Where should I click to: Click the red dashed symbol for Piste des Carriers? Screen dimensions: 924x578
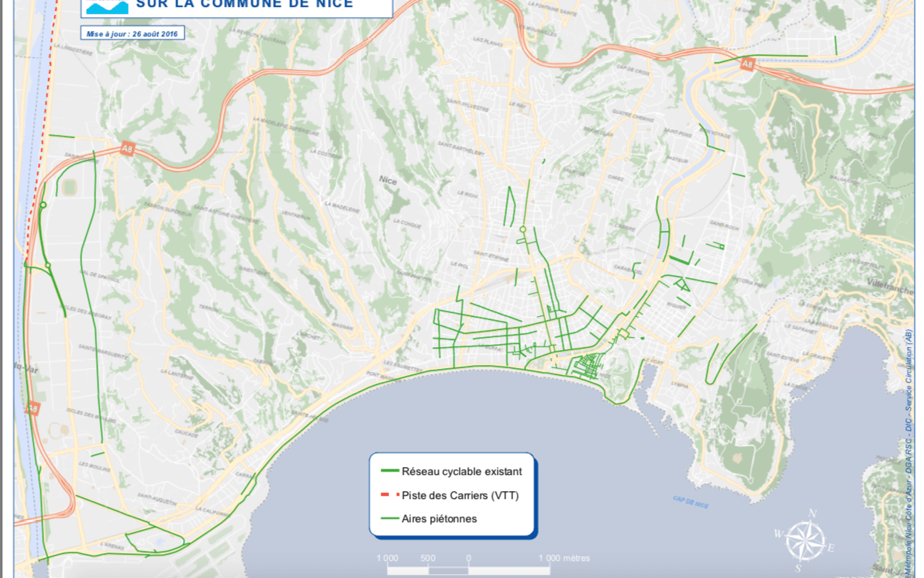coord(388,495)
